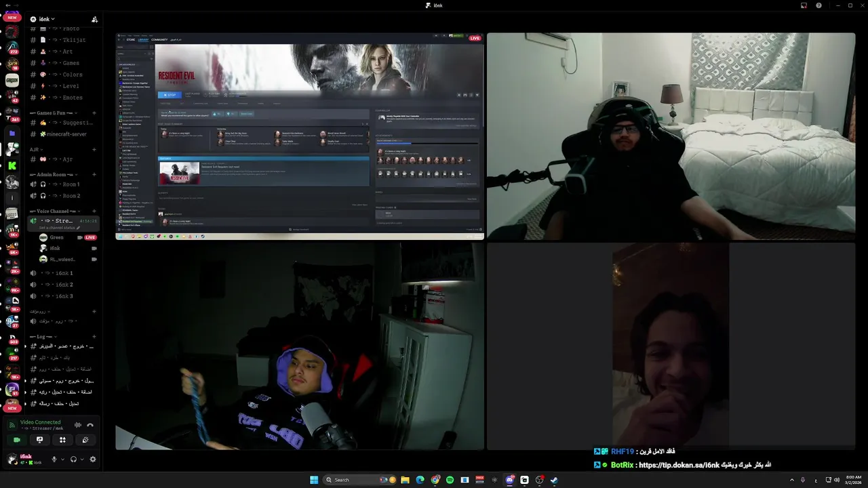
Task: Open Discord help question mark icon
Action: click(x=818, y=5)
